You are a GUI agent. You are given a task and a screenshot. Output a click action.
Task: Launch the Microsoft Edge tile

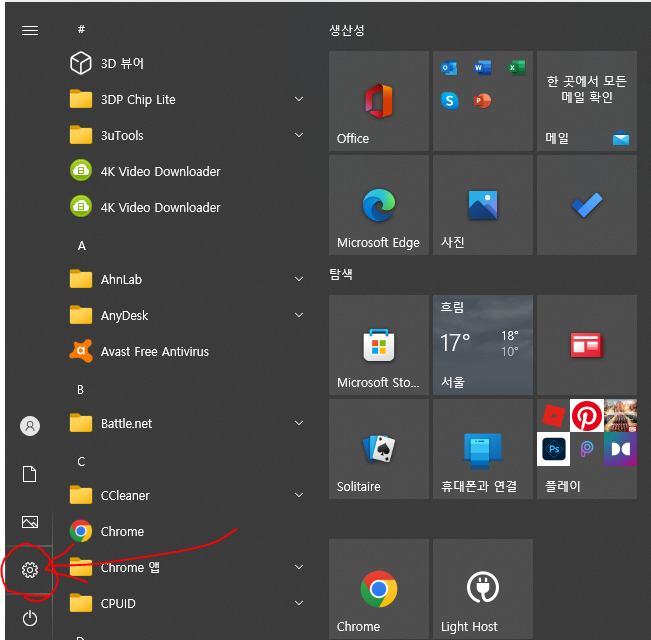click(x=379, y=205)
